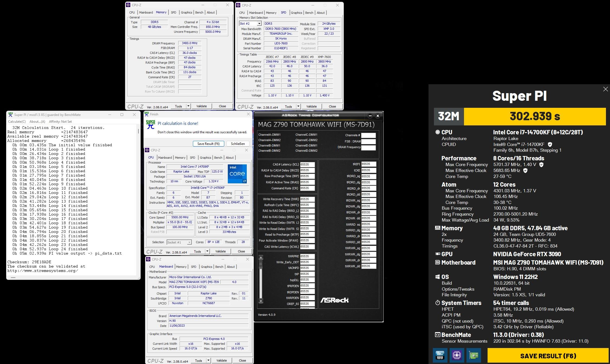Click the Core Speed 5500.00 MHz value
The width and height of the screenshot is (610, 364).
[x=180, y=217]
